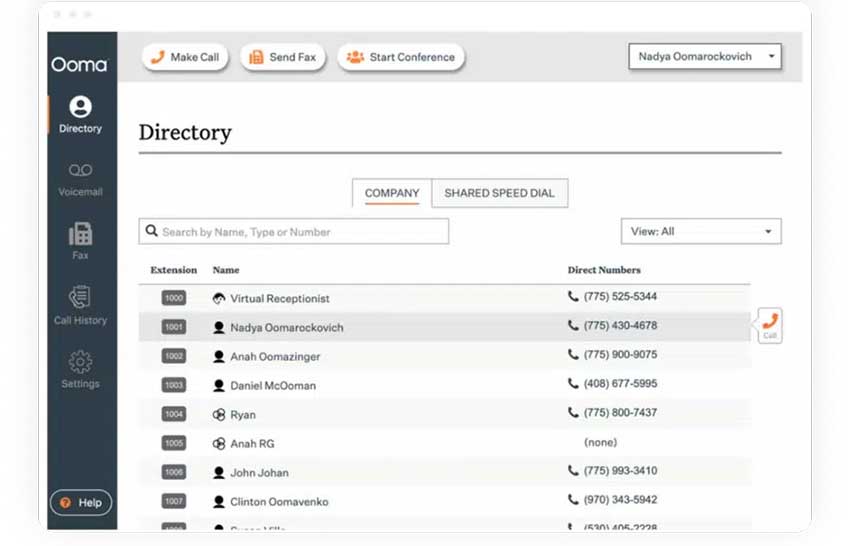Click phone icon next to (408) 677-5995

[573, 384]
